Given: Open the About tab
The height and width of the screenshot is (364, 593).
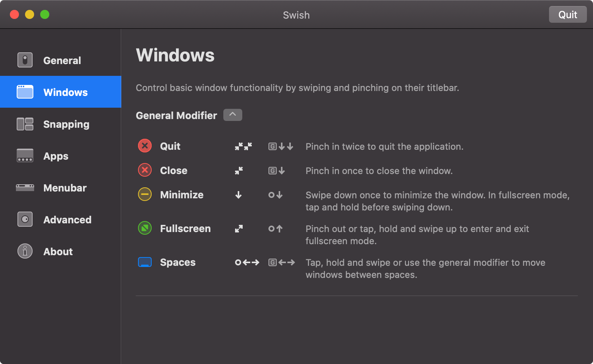Looking at the screenshot, I should click(61, 251).
